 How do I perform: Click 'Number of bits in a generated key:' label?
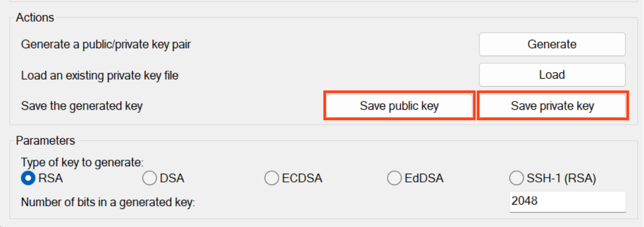click(107, 203)
